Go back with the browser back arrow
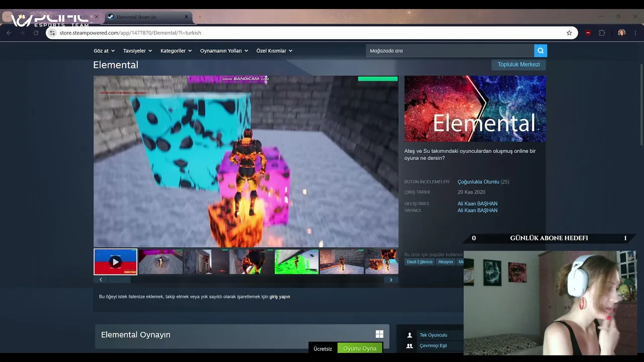This screenshot has height=362, width=644. [9, 33]
